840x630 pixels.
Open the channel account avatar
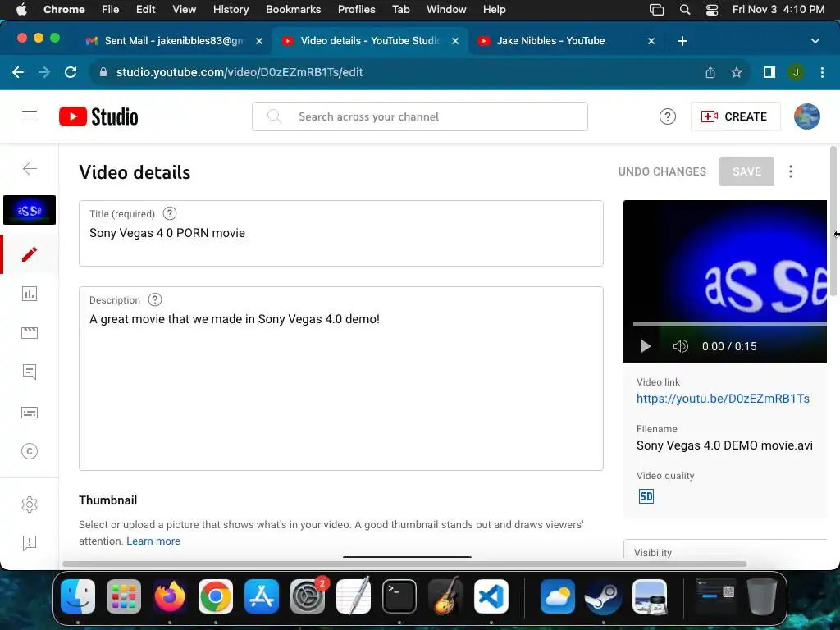point(806,116)
